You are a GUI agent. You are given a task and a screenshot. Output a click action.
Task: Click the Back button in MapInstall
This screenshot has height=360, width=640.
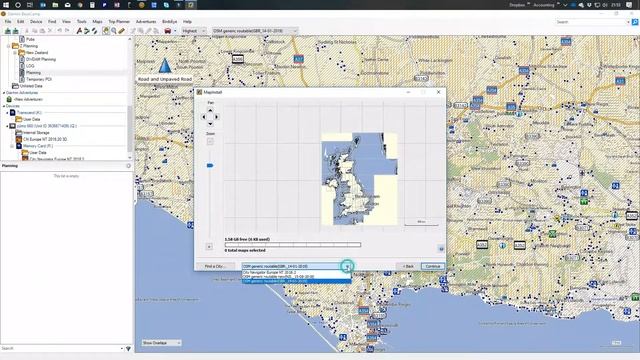pyautogui.click(x=408, y=266)
